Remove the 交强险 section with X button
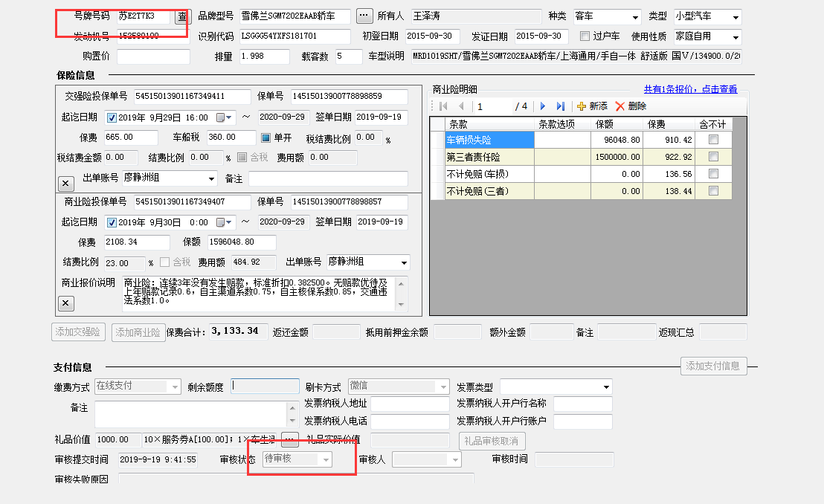824x504 pixels. pos(65,183)
